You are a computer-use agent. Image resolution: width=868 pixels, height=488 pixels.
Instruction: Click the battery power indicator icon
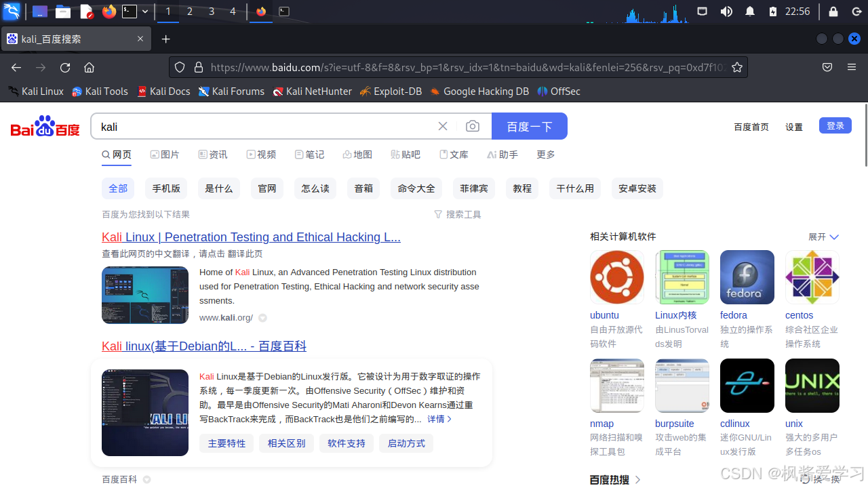(773, 12)
